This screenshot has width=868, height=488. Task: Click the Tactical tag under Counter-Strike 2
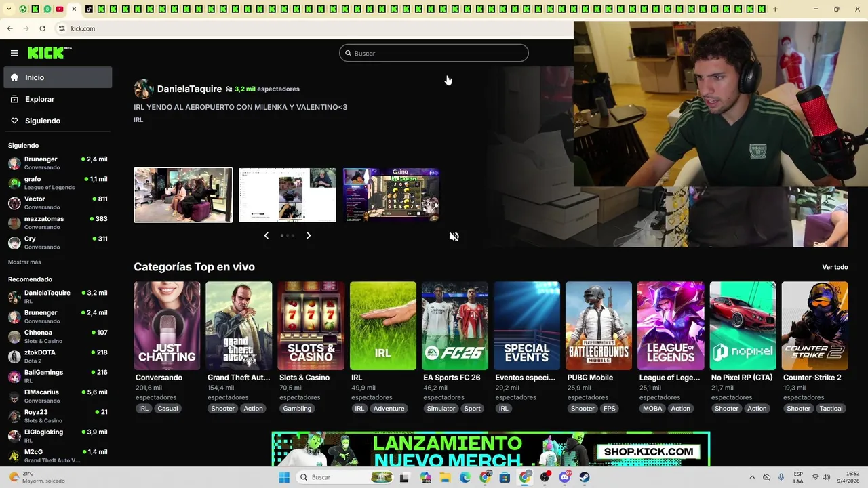point(831,409)
